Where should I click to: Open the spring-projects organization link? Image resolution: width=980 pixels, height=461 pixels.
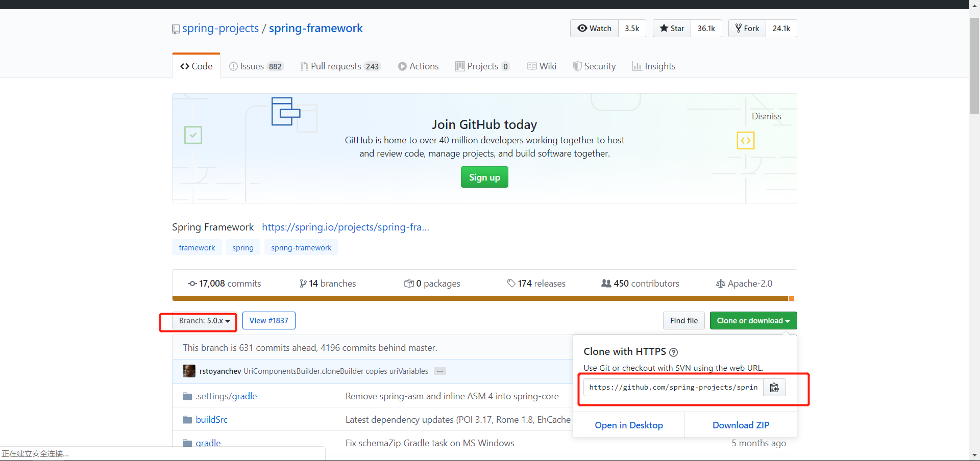pyautogui.click(x=220, y=29)
